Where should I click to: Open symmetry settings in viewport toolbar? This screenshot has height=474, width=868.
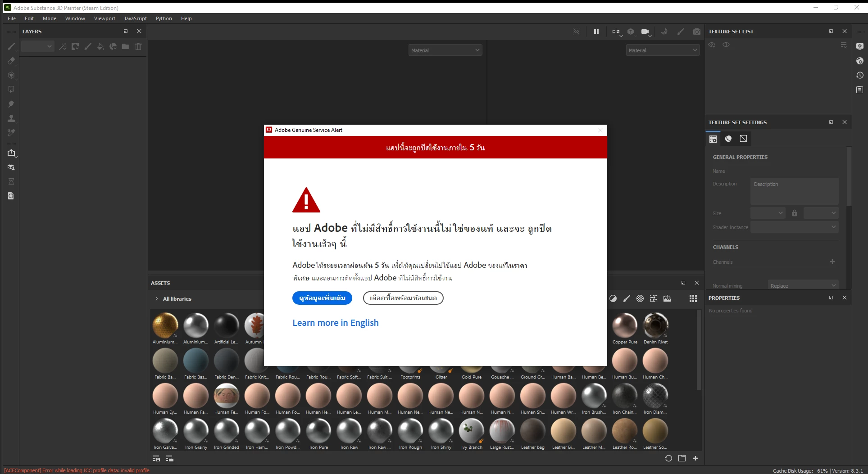(x=616, y=32)
